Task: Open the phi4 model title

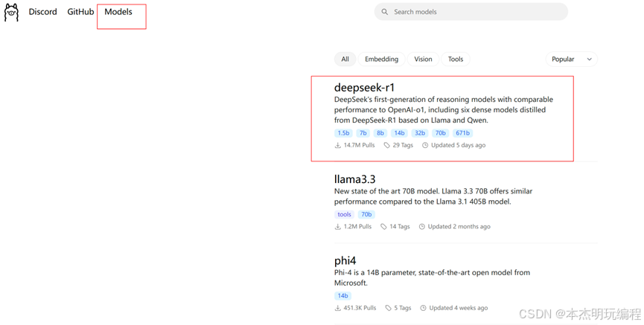Action: click(345, 261)
